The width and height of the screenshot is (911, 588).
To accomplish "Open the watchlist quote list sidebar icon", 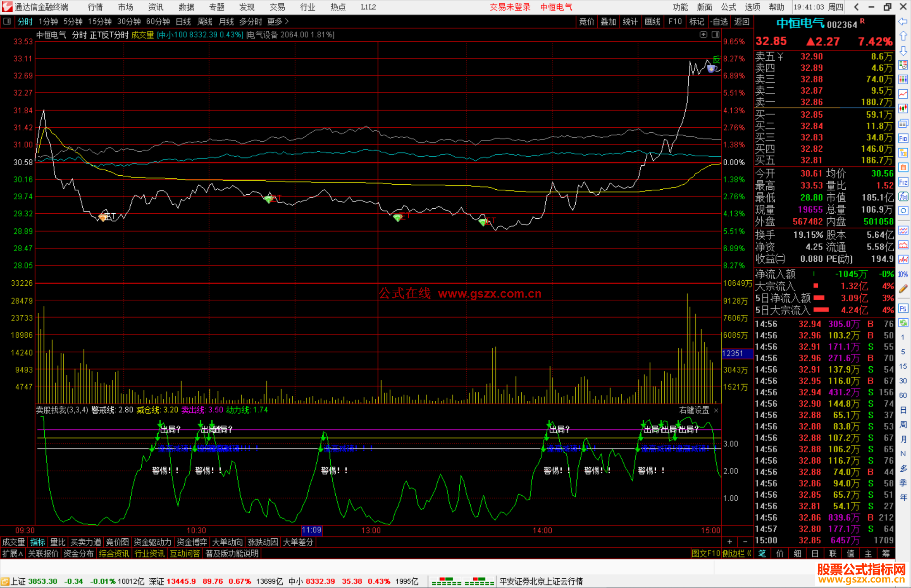I will point(903,65).
